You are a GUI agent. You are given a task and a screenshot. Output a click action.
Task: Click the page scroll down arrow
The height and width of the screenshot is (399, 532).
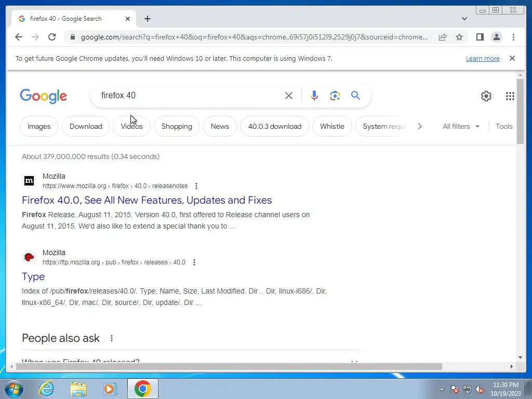(x=520, y=357)
